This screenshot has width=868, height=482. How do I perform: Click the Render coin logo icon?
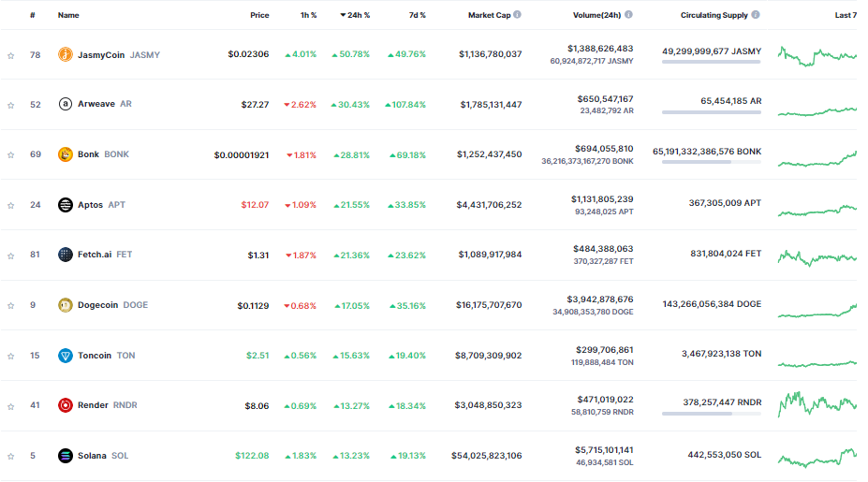click(66, 405)
